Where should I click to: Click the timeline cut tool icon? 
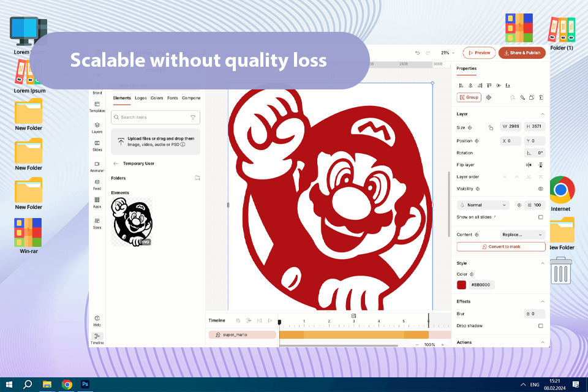[249, 320]
